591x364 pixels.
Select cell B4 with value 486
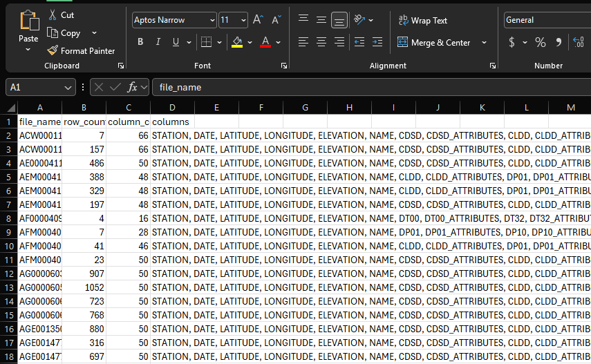(84, 163)
